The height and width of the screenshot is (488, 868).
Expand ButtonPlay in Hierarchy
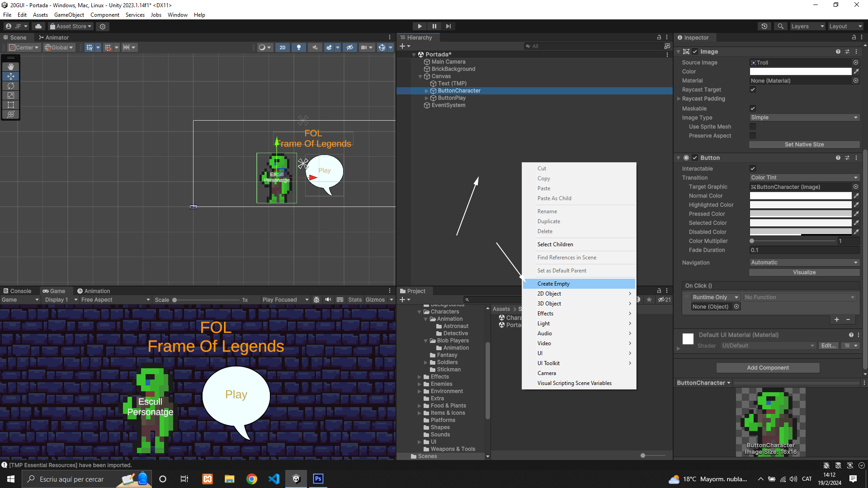coord(426,98)
